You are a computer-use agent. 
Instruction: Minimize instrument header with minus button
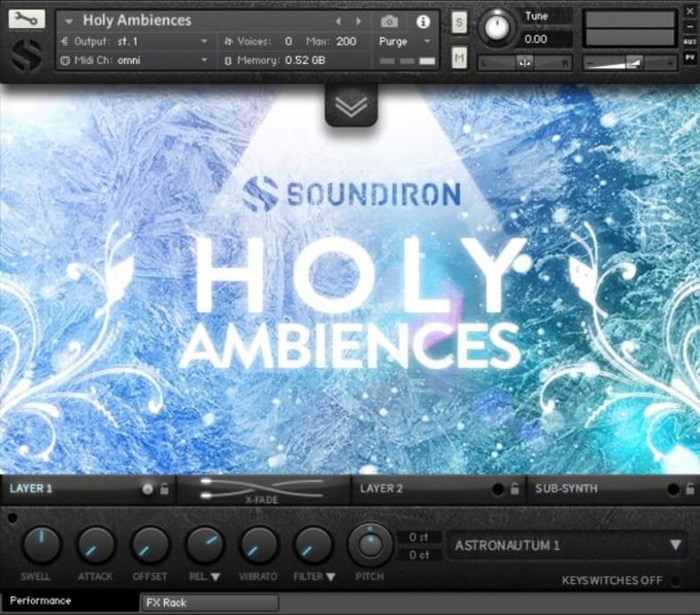690,26
